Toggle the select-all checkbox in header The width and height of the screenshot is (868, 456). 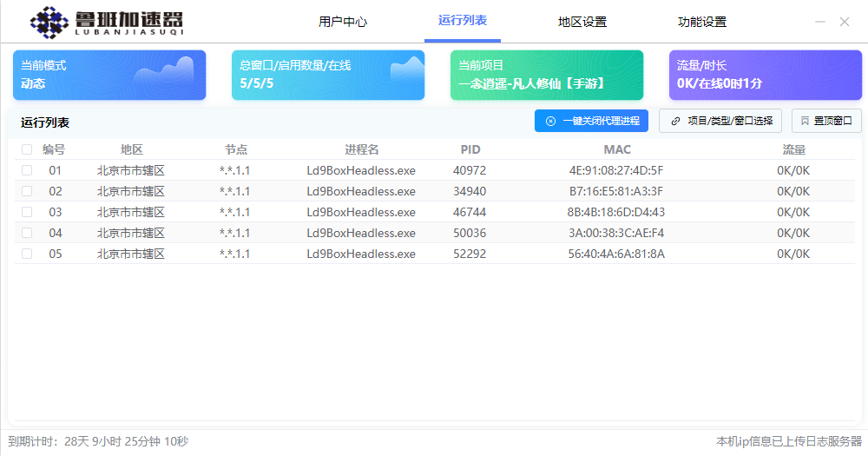coord(27,149)
